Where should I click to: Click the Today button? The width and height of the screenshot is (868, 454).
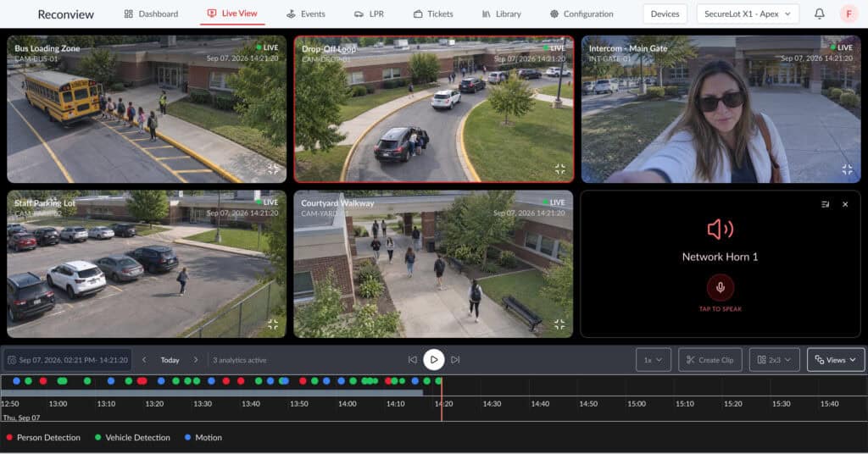(x=170, y=360)
